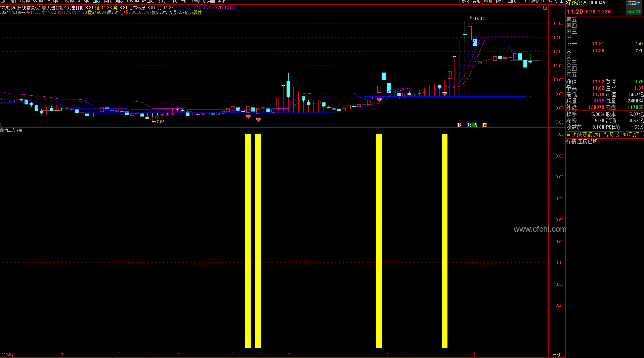Click the month 9 marker on the time axis
Viewport: 644px width, 358px height.
tap(290, 355)
